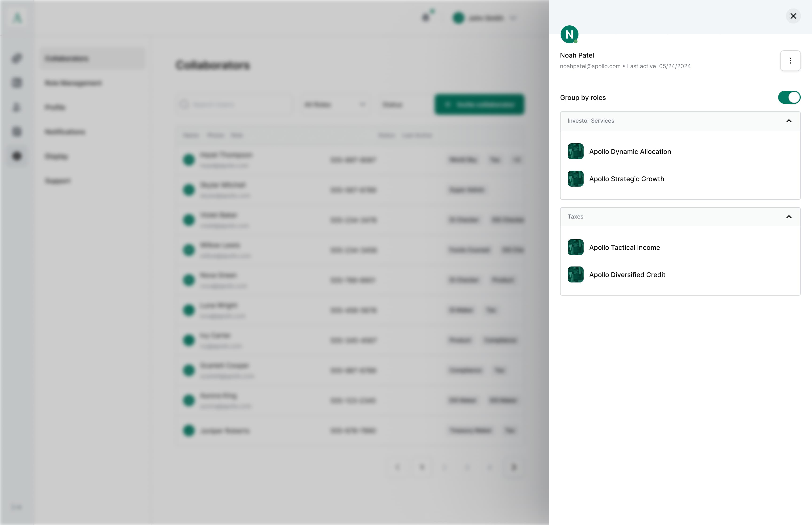This screenshot has height=525, width=812.
Task: Click the Apollo Strategic Growth fund icon
Action: 575,179
